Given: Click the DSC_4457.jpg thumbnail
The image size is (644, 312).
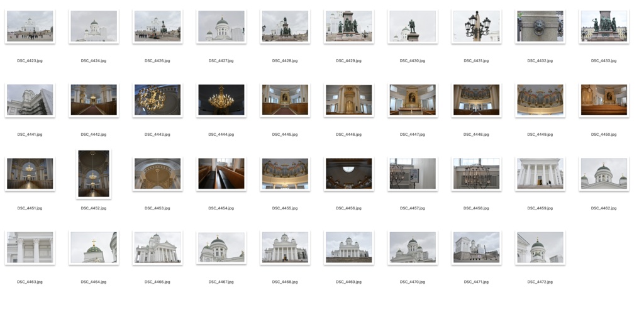Looking at the screenshot, I should [x=413, y=174].
